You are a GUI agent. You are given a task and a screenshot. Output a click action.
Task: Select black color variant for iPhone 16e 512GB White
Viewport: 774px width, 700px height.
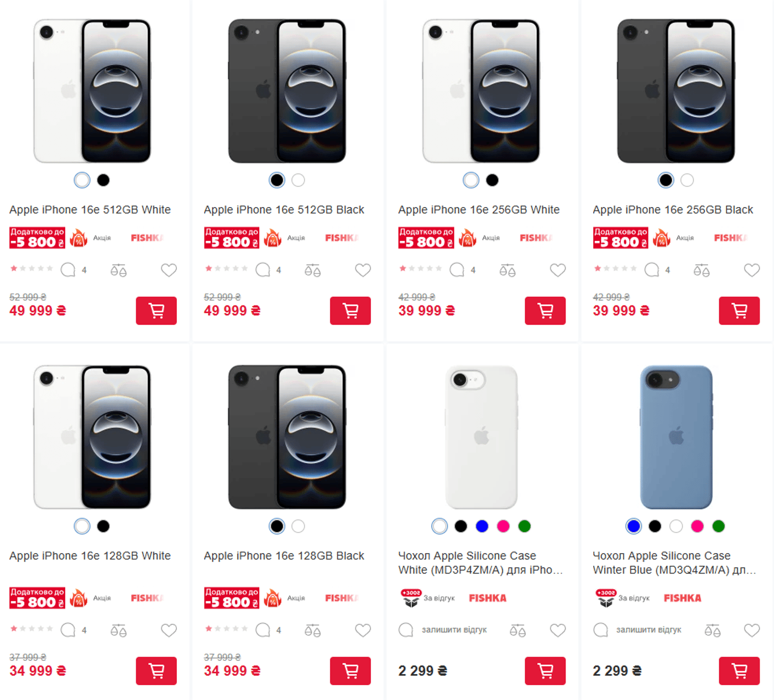tap(103, 180)
